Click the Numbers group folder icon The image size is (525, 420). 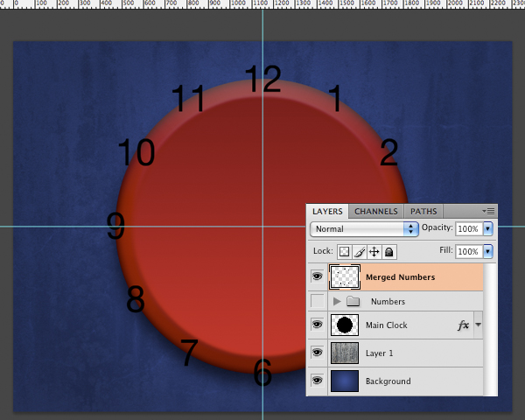tap(353, 301)
